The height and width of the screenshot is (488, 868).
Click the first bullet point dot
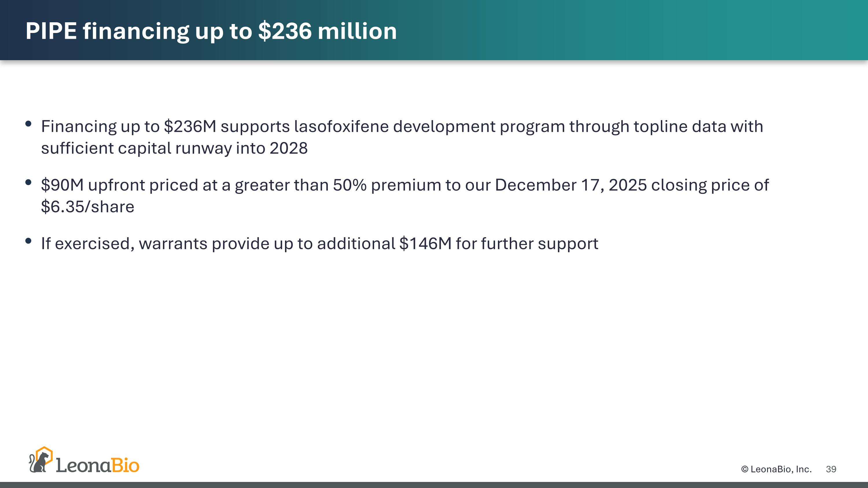click(x=29, y=124)
